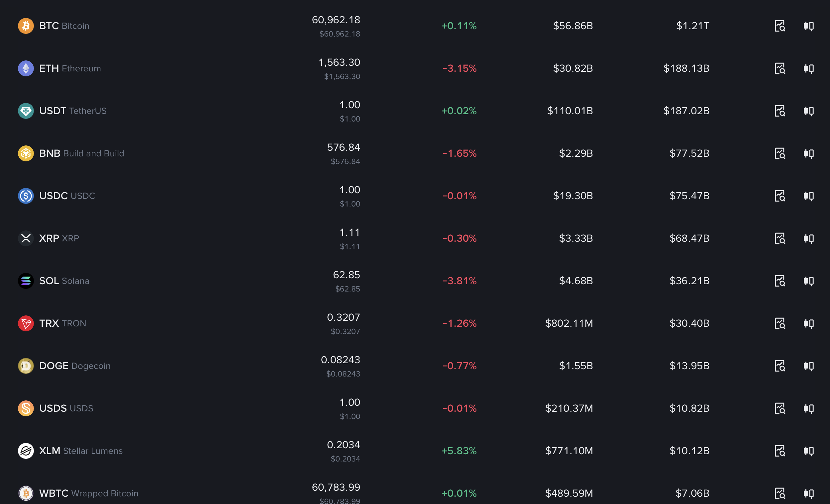The width and height of the screenshot is (830, 504).
Task: Click the TRON market cap $30.40B
Action: 689,323
